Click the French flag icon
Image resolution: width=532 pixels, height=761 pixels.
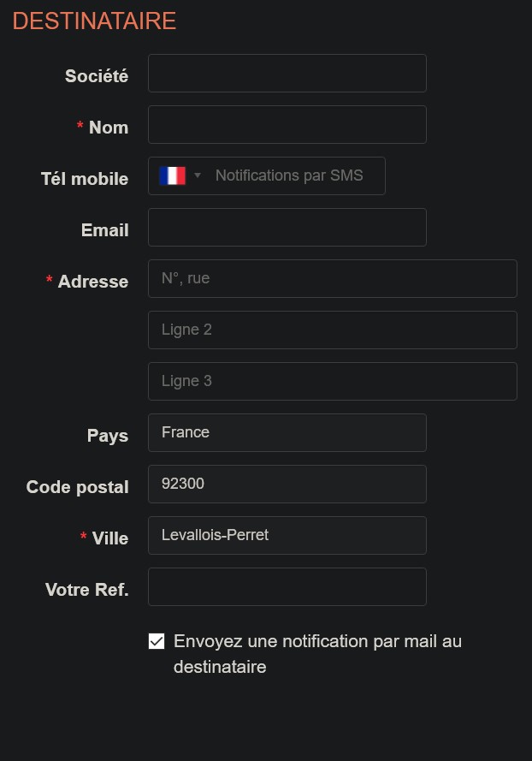pyautogui.click(x=172, y=175)
